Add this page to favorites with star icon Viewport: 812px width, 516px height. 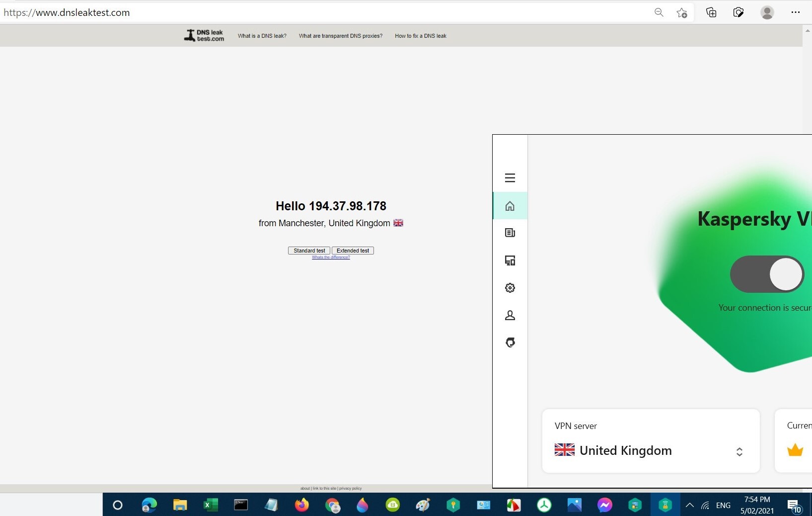click(682, 12)
